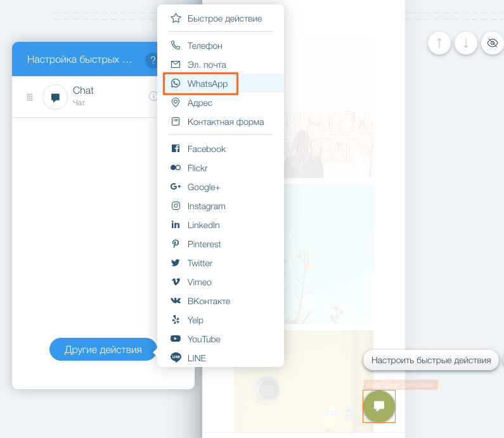Screen dimensions: 504x438
Task: Toggle visibility with the crossed-eye button
Action: tap(492, 43)
